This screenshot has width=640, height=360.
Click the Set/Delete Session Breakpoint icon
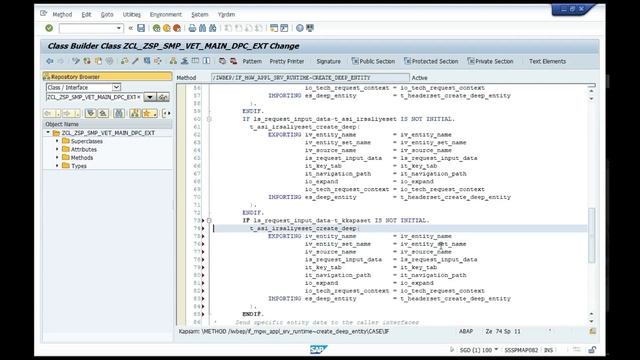click(x=222, y=61)
